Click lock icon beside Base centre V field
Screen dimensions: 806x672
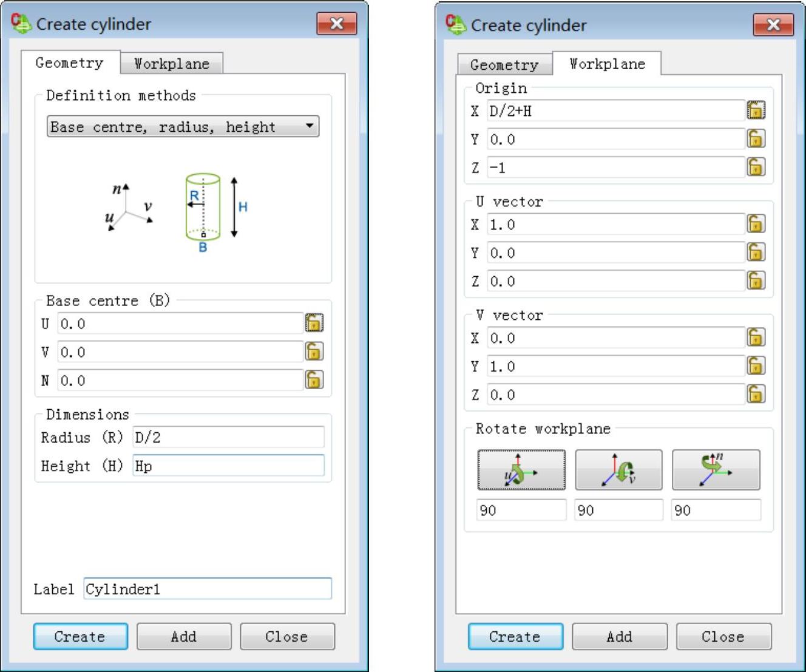[x=314, y=351]
